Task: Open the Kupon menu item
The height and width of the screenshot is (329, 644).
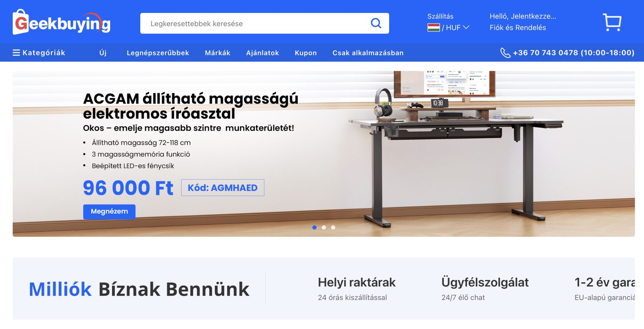Action: click(x=306, y=53)
